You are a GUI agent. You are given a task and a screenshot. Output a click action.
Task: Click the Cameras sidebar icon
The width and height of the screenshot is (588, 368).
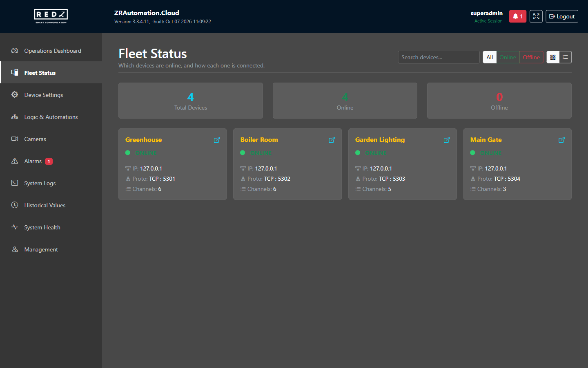pyautogui.click(x=15, y=139)
